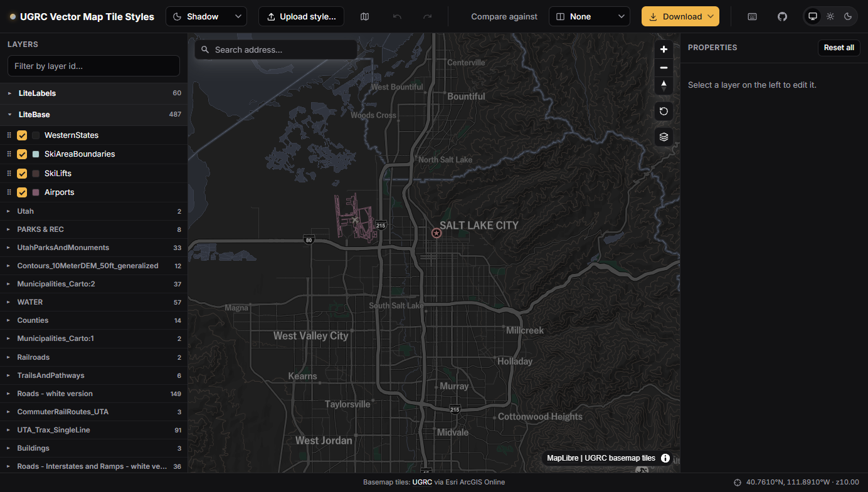The height and width of the screenshot is (492, 868).
Task: Click the Upload style button
Action: pyautogui.click(x=301, y=17)
